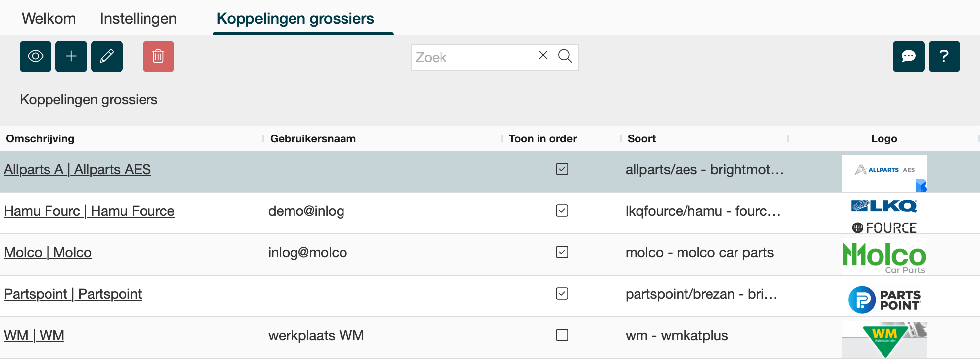Open the Hamu Fourc | Hamu Fource link
Screen dimensions: 980x359
tap(89, 211)
